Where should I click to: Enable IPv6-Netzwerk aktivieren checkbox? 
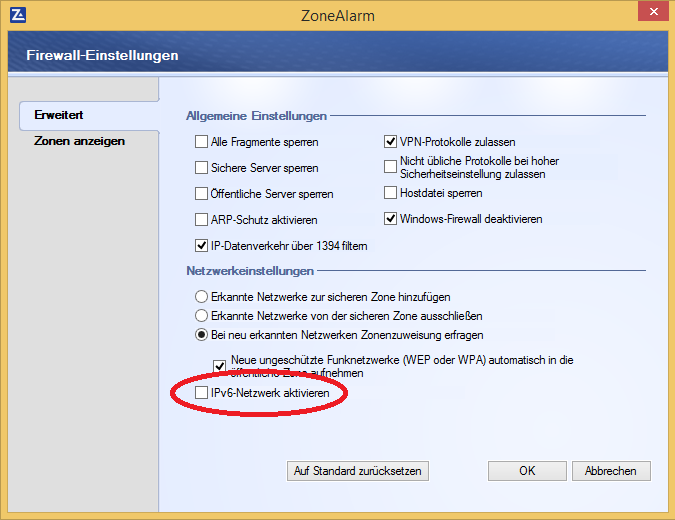(x=202, y=394)
